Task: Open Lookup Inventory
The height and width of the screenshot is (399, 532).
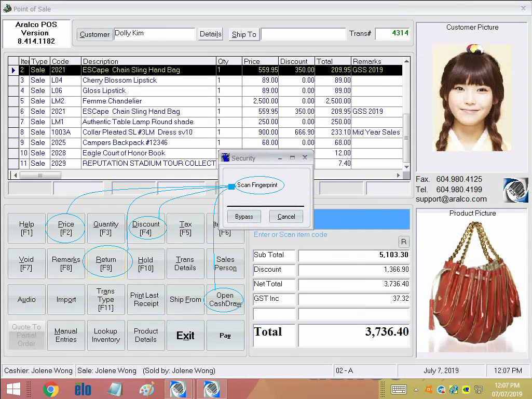Action: [x=106, y=335]
